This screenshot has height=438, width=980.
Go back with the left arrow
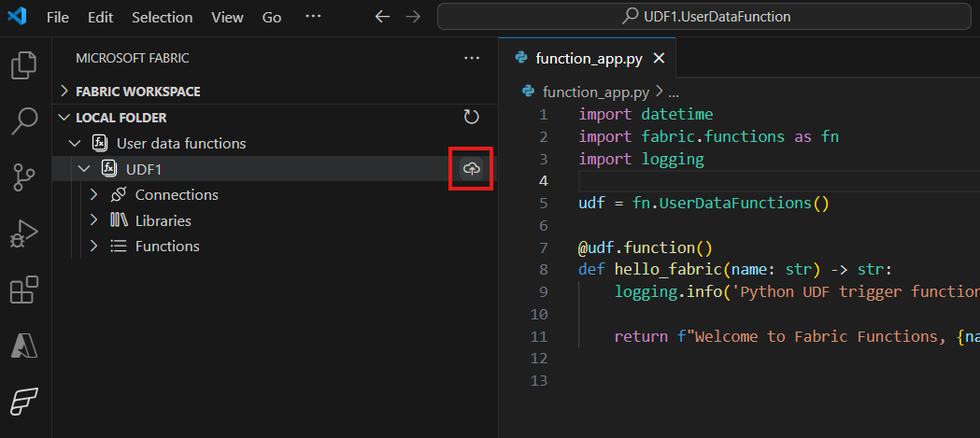382,17
